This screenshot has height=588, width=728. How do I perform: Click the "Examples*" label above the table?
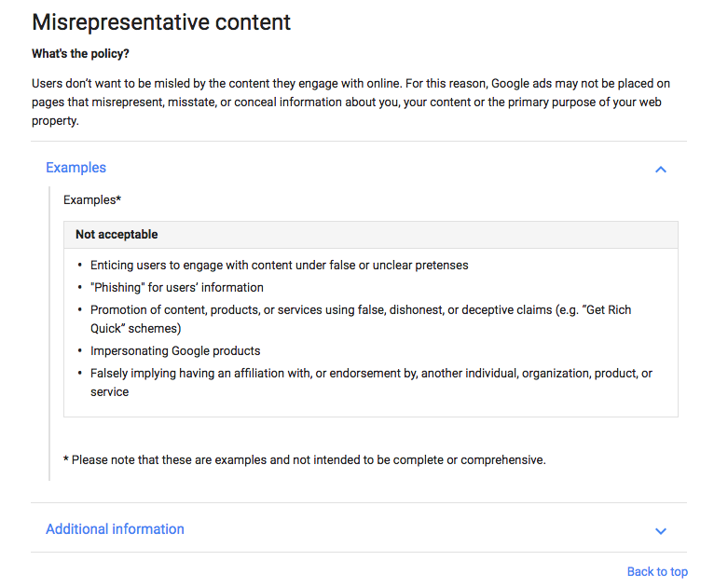[x=92, y=199]
